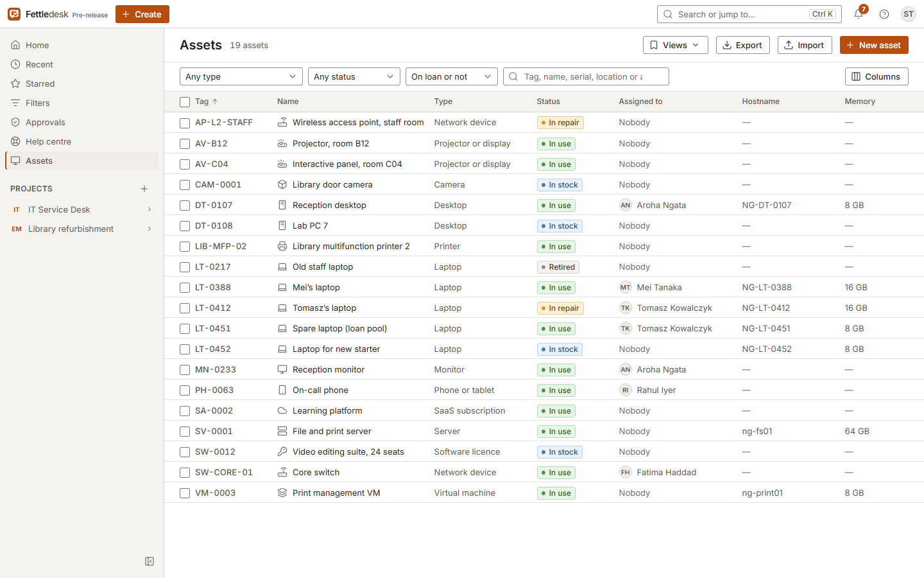Click the key icon beside Video editing suite
924x578 pixels.
coord(282,451)
